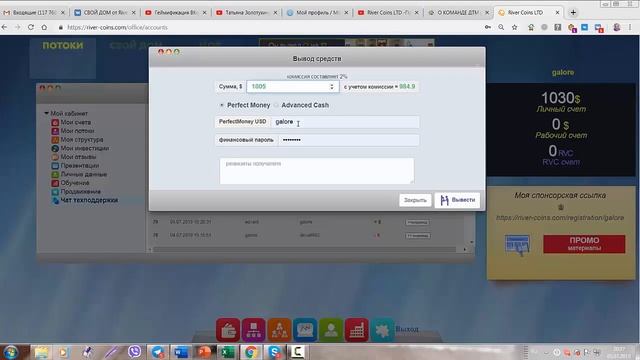This screenshot has height=360, width=640.
Task: Open Viber from the taskbar
Action: 134,351
